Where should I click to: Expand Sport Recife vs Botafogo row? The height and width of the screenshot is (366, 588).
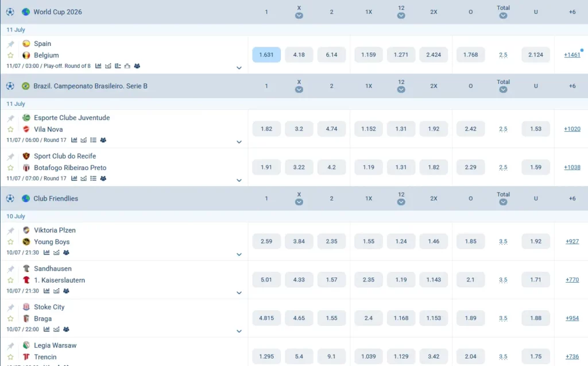[x=239, y=180]
